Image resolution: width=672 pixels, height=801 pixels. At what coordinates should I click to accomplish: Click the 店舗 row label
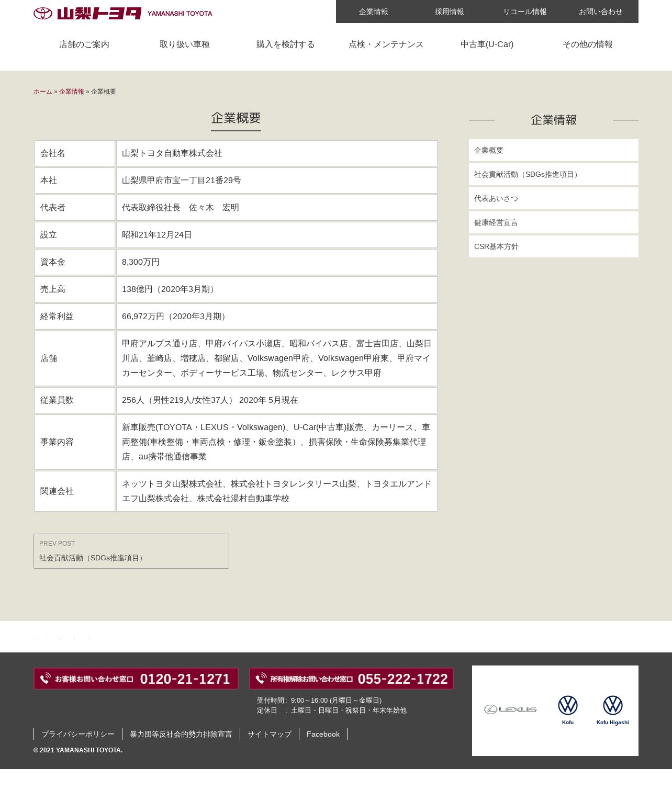(75, 358)
